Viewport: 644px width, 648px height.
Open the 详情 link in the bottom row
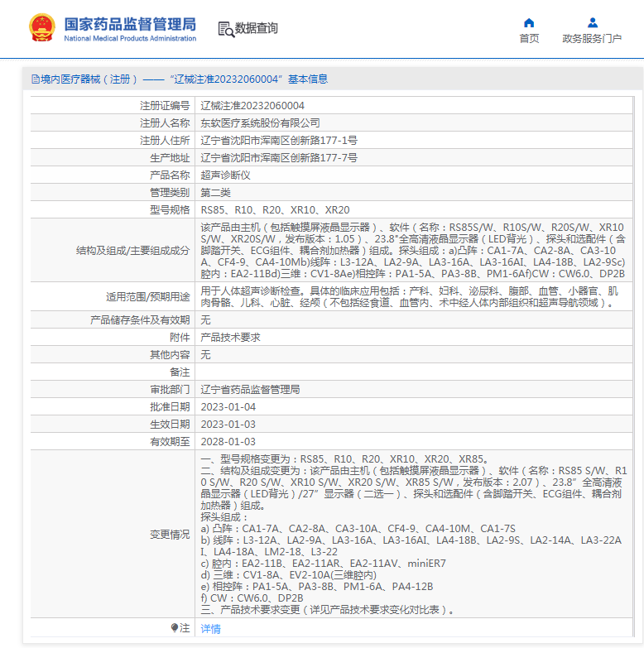coord(211,629)
